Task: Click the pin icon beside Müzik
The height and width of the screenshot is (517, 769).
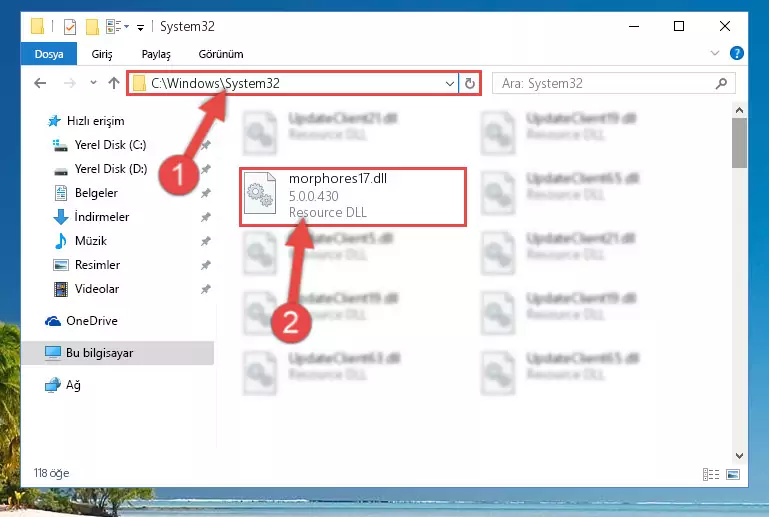Action: (205, 241)
